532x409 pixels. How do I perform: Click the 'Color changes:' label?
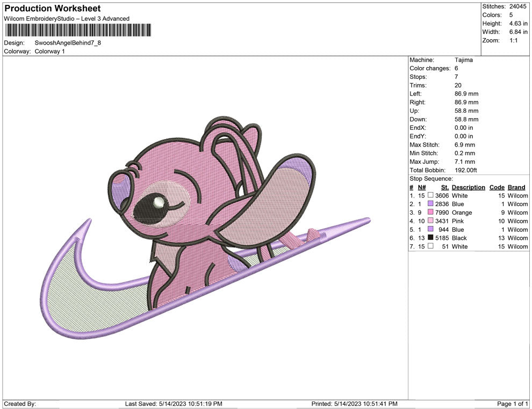pos(430,68)
